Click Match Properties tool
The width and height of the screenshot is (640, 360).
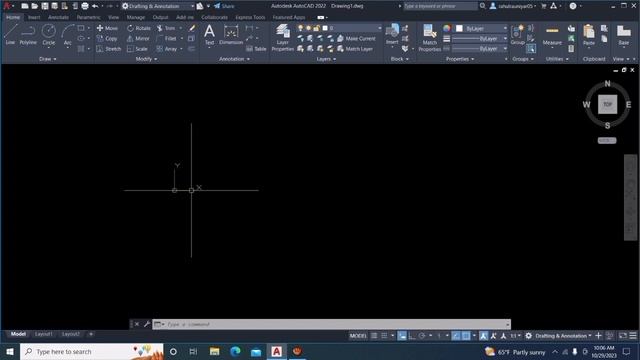click(430, 38)
